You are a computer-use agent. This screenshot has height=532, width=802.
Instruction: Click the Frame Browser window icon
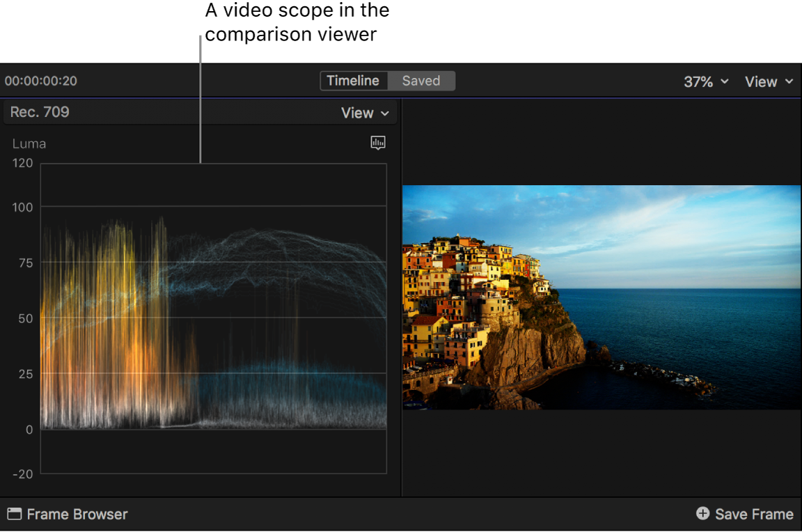16,514
